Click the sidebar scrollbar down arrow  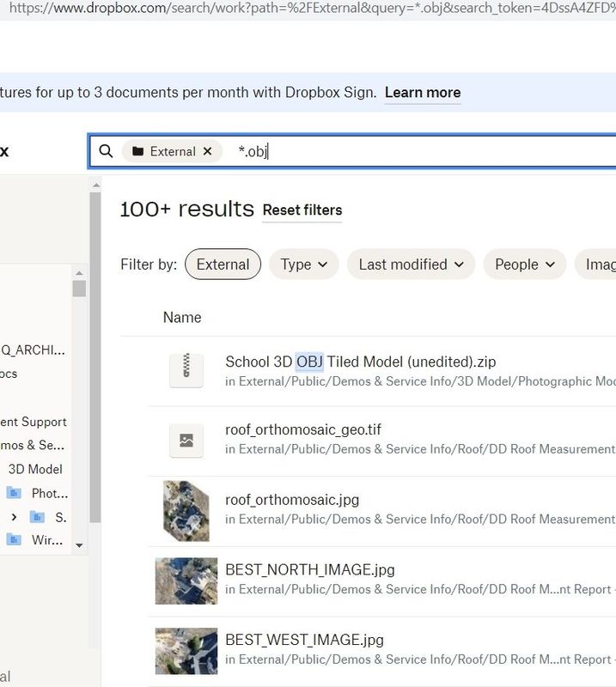[x=79, y=544]
